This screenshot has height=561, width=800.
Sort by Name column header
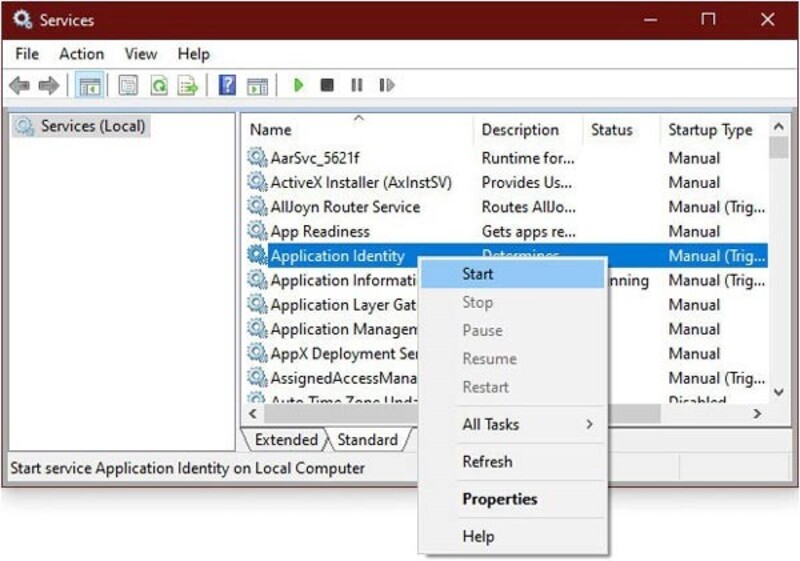[x=358, y=130]
